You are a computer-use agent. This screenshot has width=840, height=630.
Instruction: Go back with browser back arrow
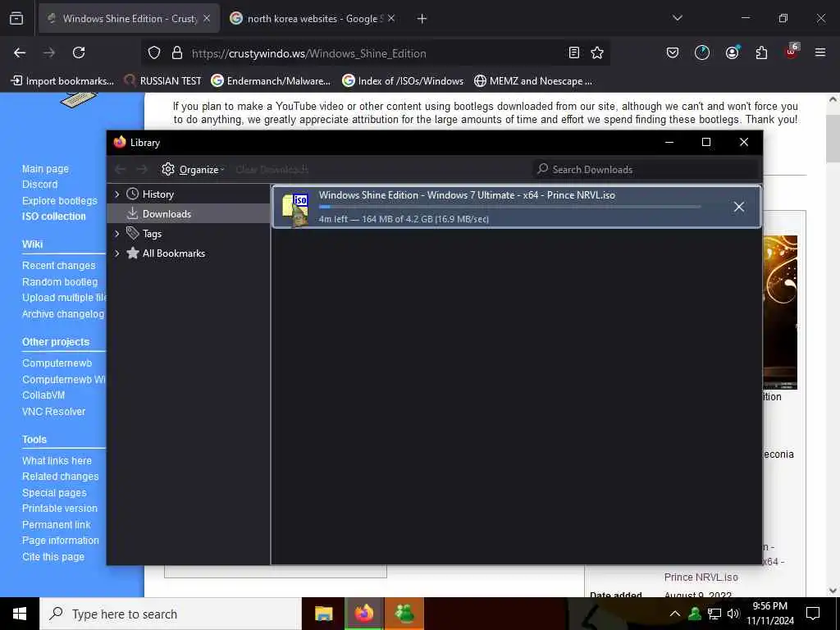(x=20, y=52)
